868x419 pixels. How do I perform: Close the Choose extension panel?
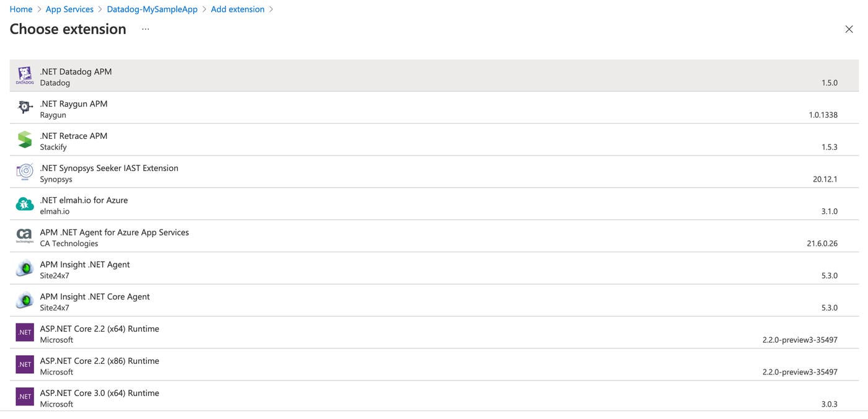(x=849, y=29)
